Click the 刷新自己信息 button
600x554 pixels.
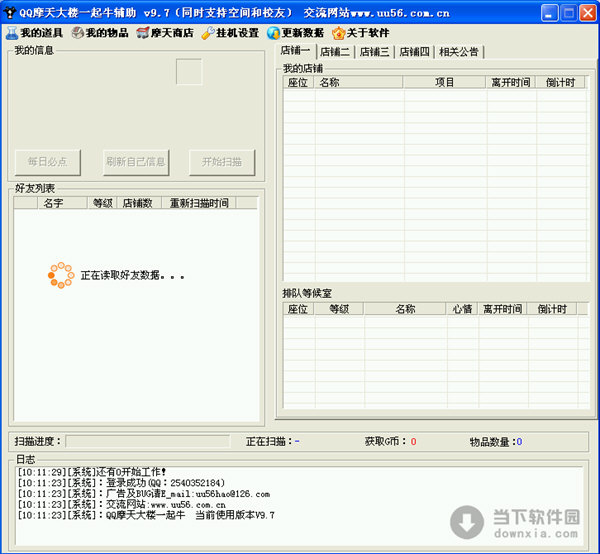point(136,162)
